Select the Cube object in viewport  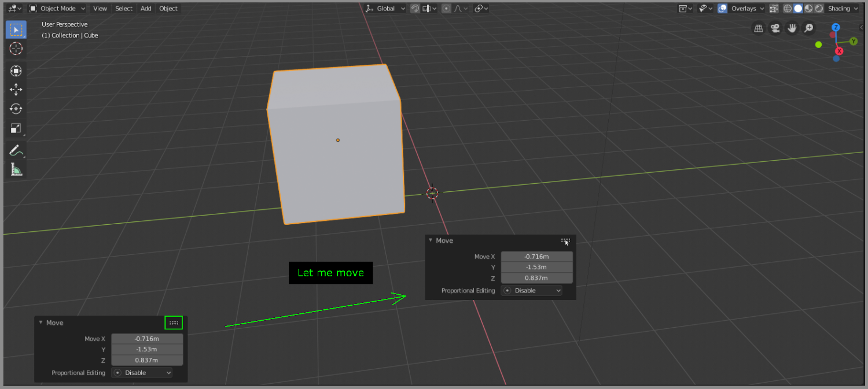(x=336, y=145)
